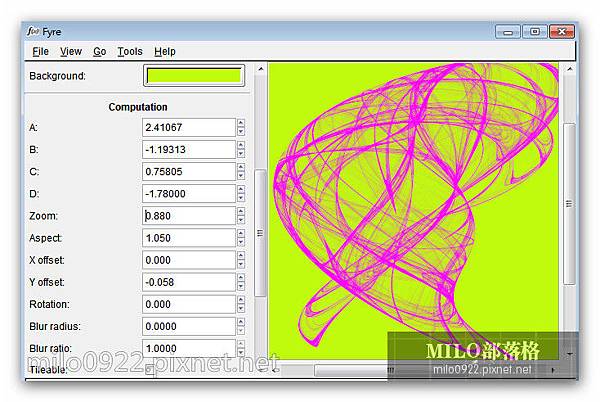This screenshot has width=600, height=402.
Task: Increase X offset with its up arrow
Action: pyautogui.click(x=241, y=256)
